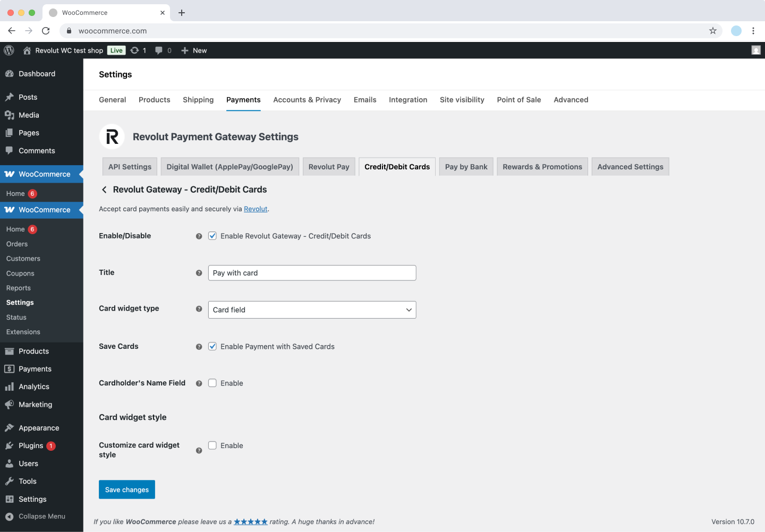The image size is (765, 532).
Task: Open the Rewards & Promotions tab
Action: [542, 167]
